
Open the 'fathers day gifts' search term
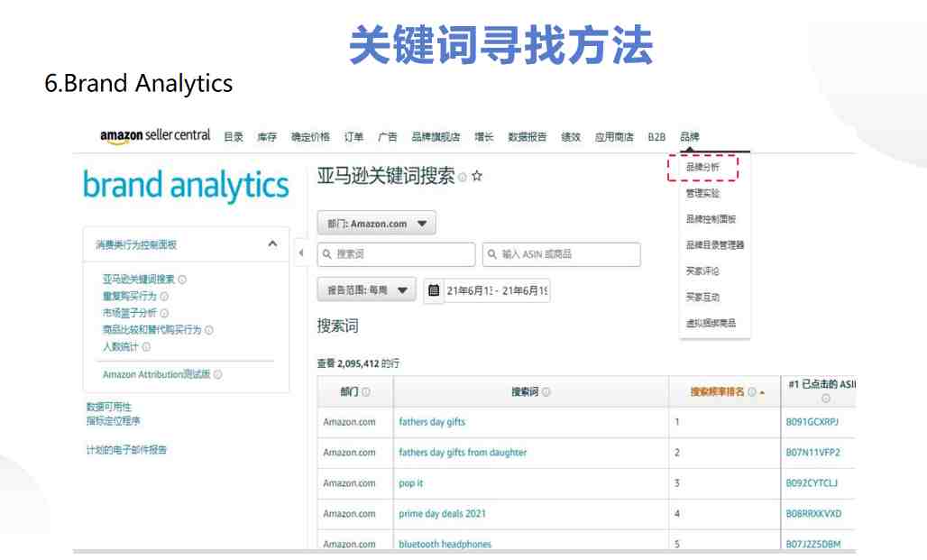(432, 422)
